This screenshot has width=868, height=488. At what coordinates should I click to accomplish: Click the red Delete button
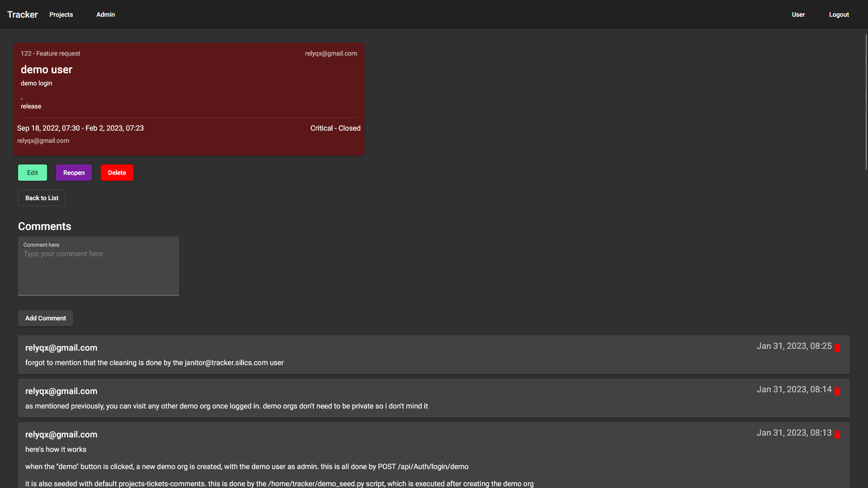(117, 173)
